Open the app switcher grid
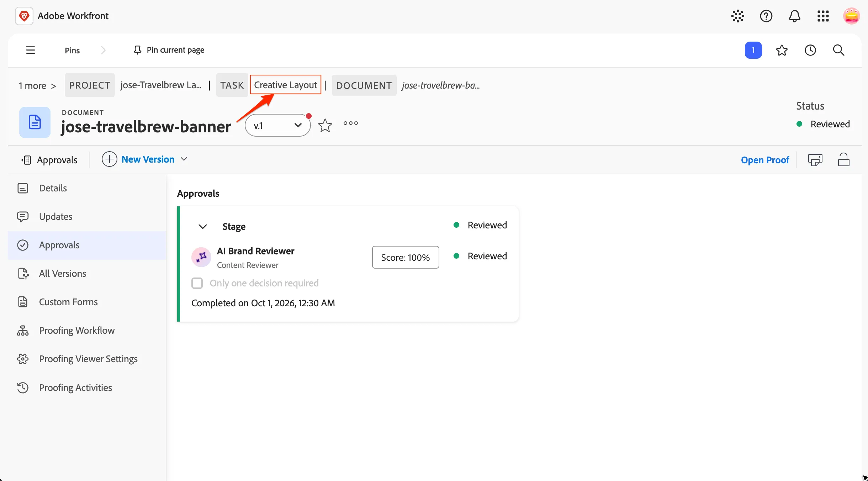The height and width of the screenshot is (481, 868). point(823,16)
